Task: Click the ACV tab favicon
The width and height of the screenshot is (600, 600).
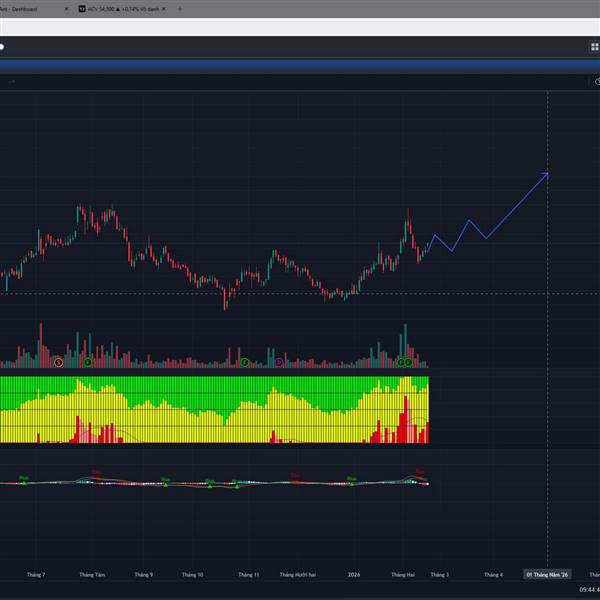Action: tap(83, 9)
